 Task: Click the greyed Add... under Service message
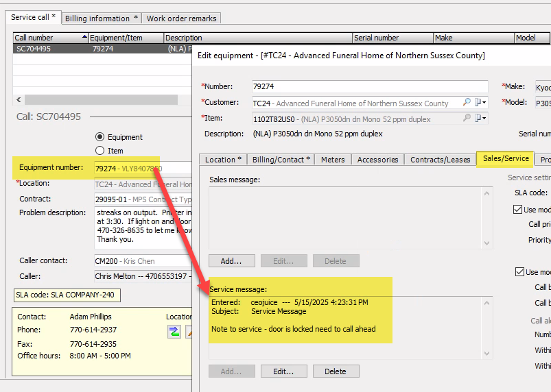pyautogui.click(x=231, y=371)
